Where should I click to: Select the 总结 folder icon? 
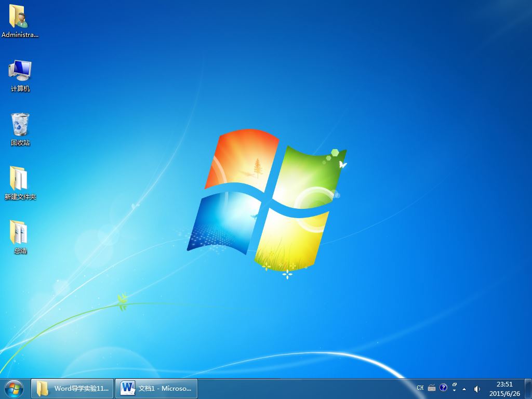click(x=20, y=237)
